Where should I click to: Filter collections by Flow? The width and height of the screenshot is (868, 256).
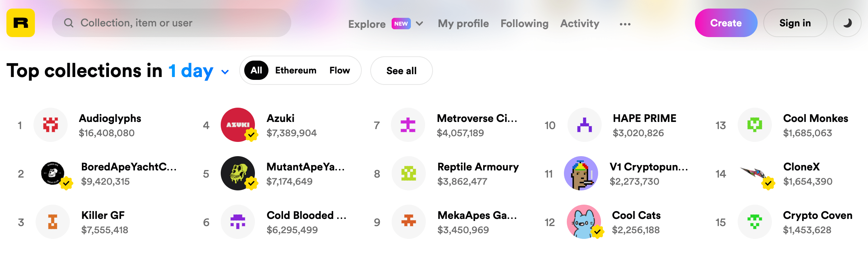tap(340, 70)
